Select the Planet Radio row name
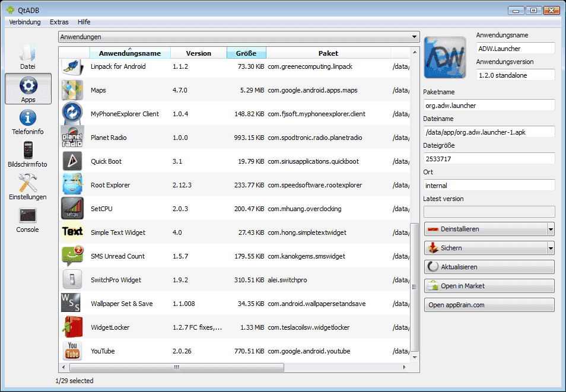The width and height of the screenshot is (566, 392). (109, 138)
